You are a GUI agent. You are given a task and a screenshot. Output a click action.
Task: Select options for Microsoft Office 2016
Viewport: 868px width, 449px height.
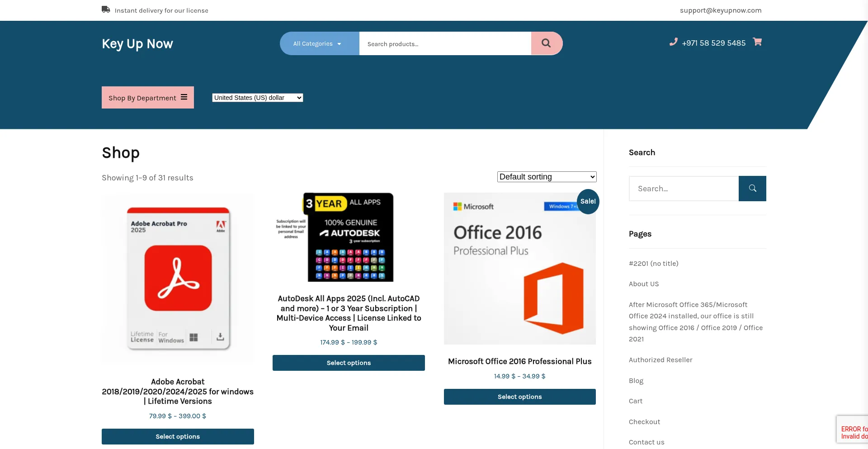(519, 397)
